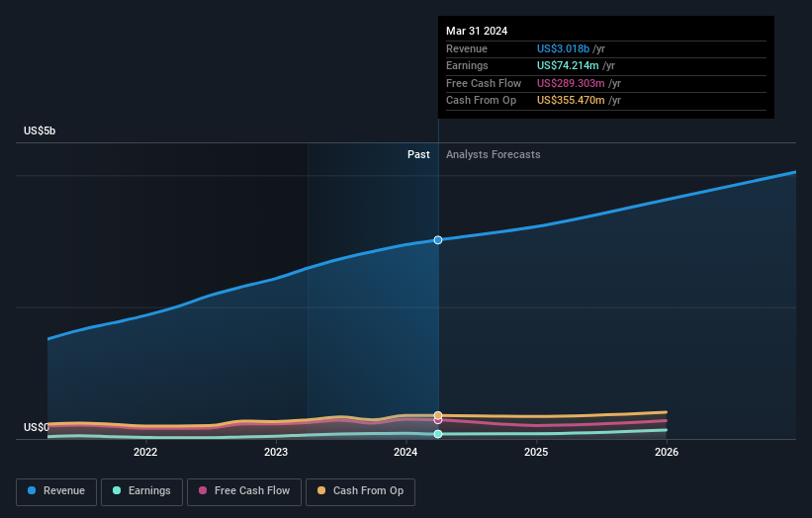812x518 pixels.
Task: Click the 2026 x-axis label
Action: click(x=667, y=453)
